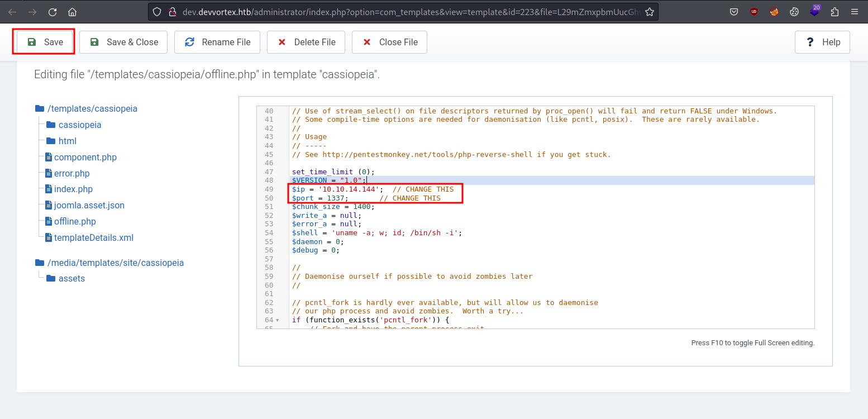Click the $daemon = 0 line
868x419 pixels.
pos(318,241)
